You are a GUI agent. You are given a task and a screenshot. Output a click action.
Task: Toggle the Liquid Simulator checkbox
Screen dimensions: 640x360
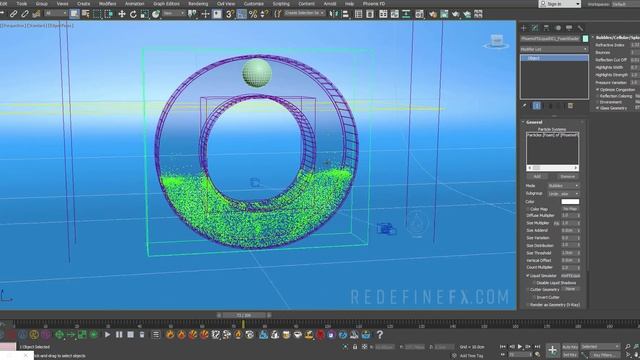[x=528, y=276]
